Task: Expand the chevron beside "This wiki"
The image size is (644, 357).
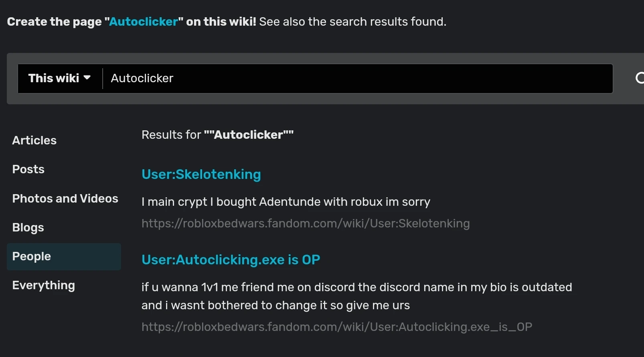Action: click(x=87, y=78)
